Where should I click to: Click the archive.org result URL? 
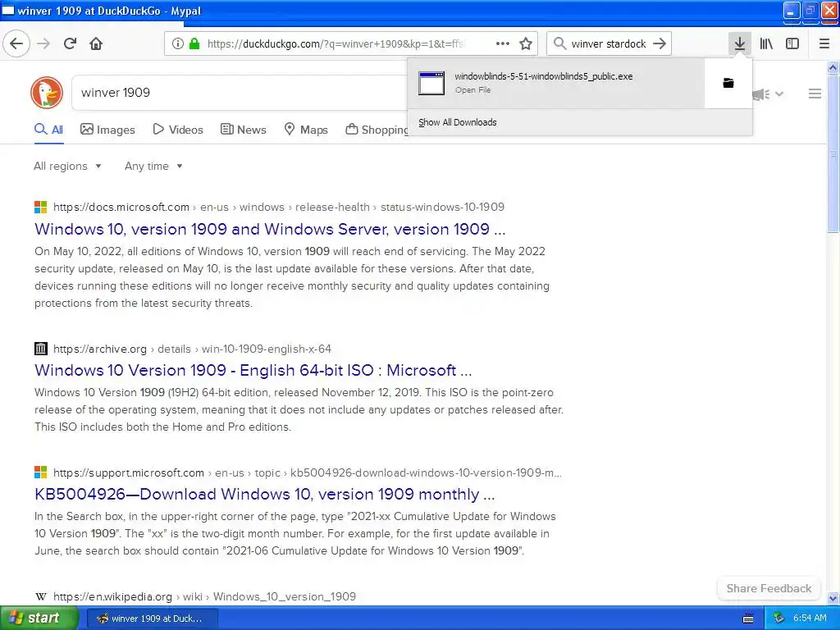pos(192,349)
